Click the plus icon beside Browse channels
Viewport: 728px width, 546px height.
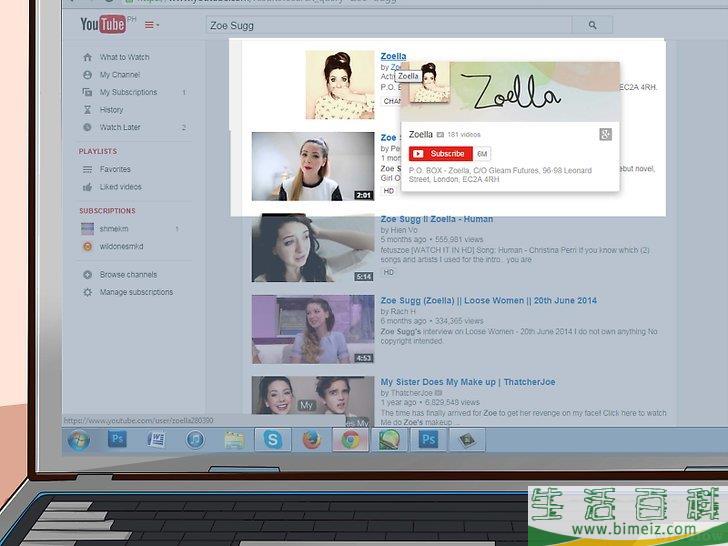[x=87, y=275]
